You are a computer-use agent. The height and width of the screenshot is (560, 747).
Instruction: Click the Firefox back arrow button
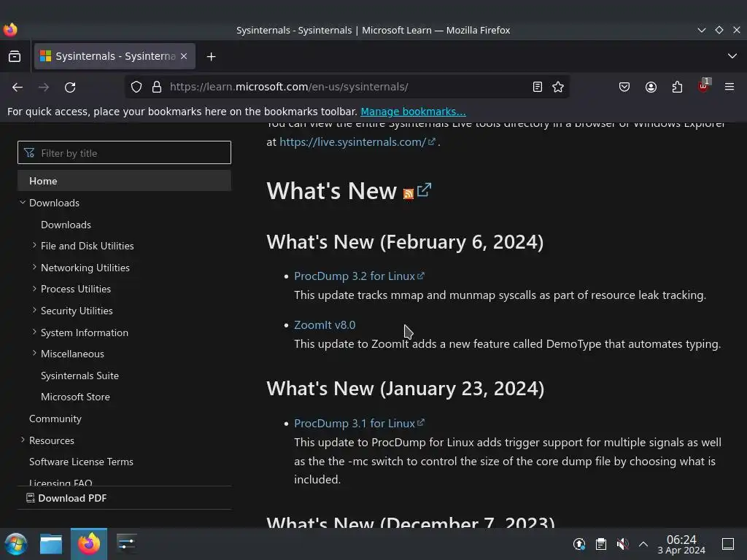(x=18, y=87)
